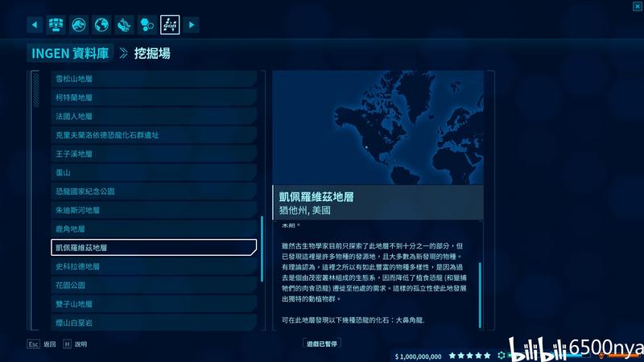The image size is (644, 362).
Task: Select 朱迪斯河地層 entry
Action: [x=154, y=210]
